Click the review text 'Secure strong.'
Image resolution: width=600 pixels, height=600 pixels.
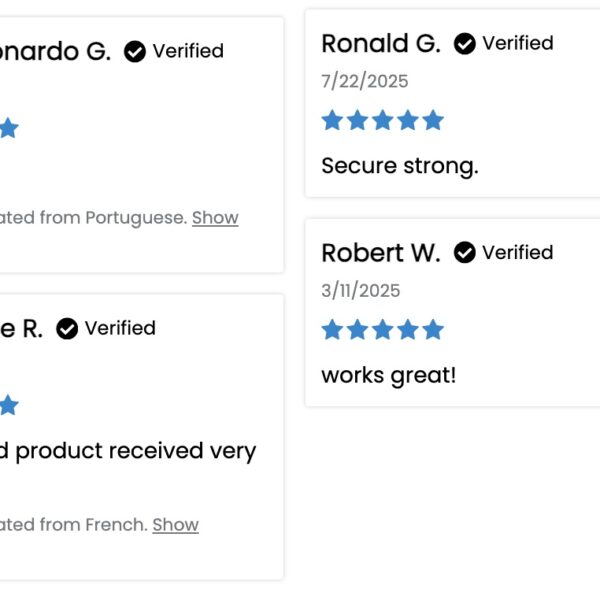pos(400,166)
